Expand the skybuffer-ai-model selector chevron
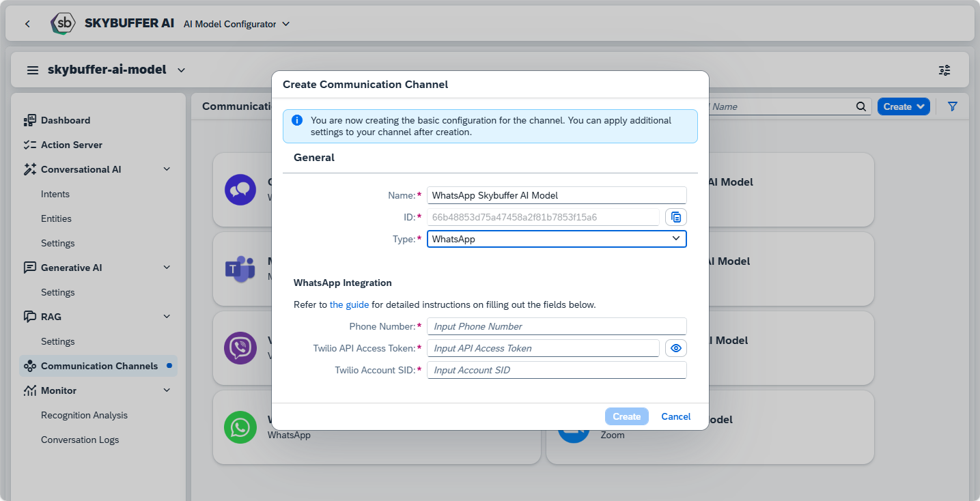980x501 pixels. (181, 70)
